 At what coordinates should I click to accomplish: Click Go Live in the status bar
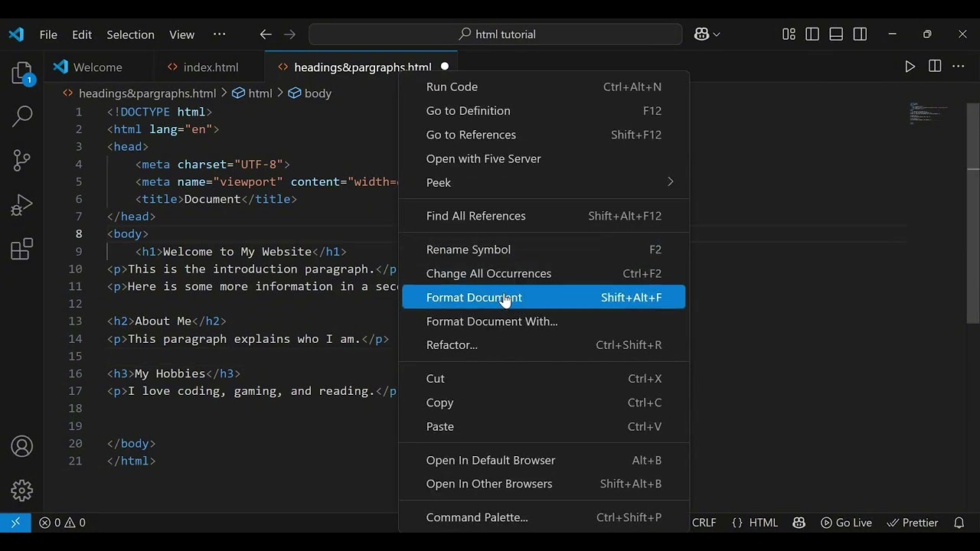click(x=846, y=523)
